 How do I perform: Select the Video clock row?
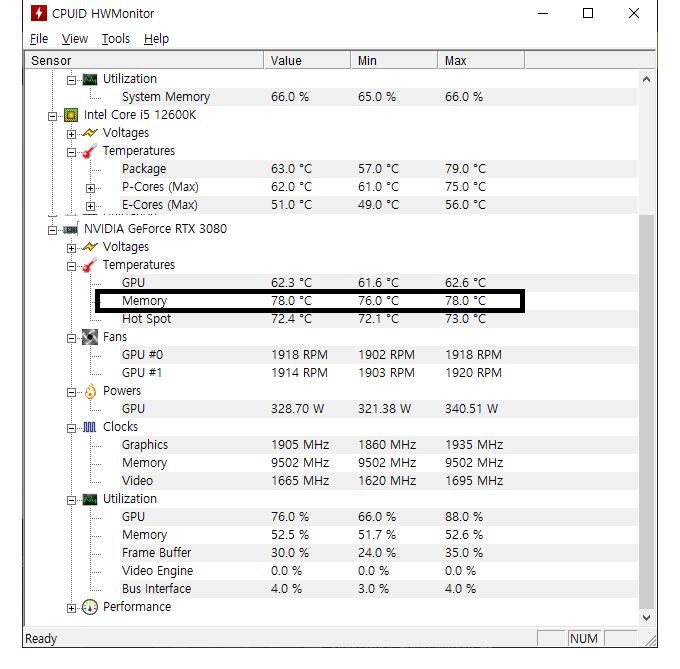(x=379, y=481)
